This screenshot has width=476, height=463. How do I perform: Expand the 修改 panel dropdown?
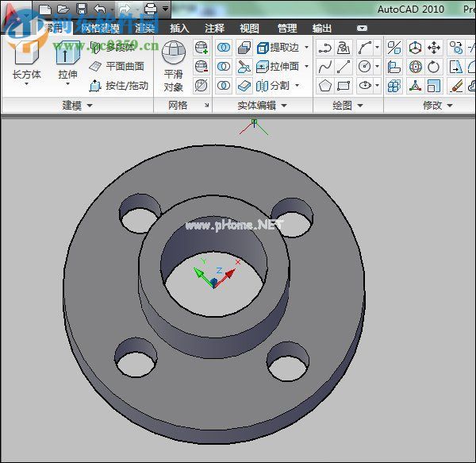(x=450, y=105)
